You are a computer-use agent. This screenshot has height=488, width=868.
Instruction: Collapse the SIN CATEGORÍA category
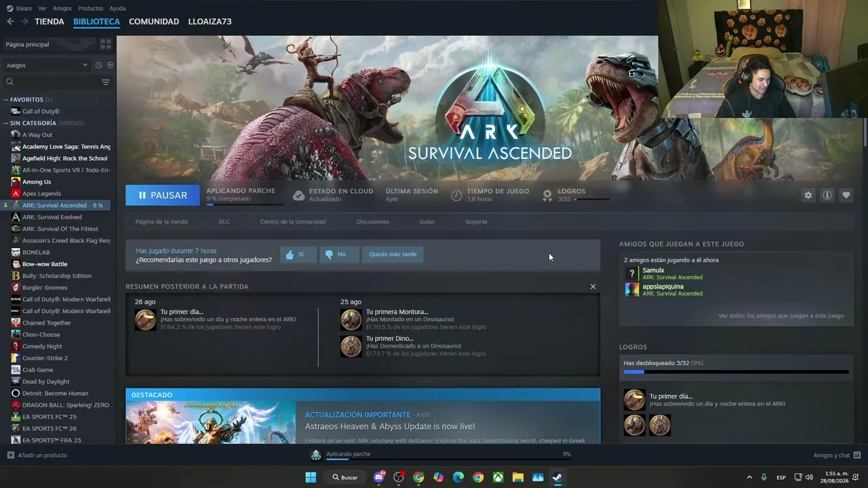6,123
